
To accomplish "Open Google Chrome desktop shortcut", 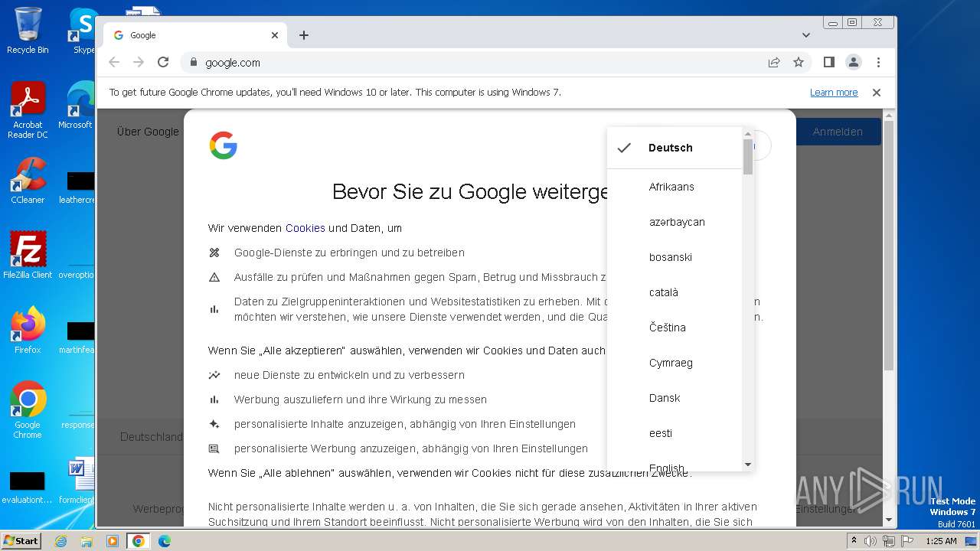I will [28, 409].
